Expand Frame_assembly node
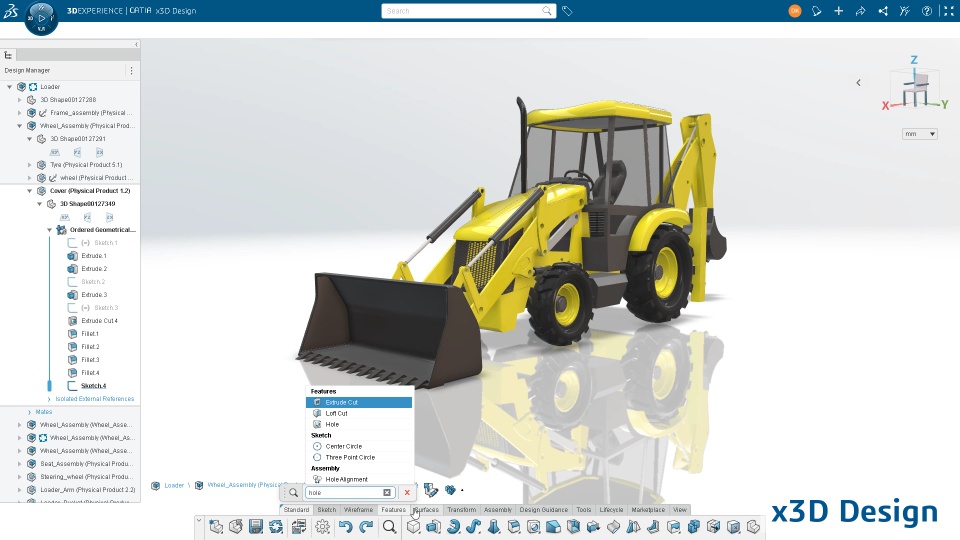 pos(20,113)
